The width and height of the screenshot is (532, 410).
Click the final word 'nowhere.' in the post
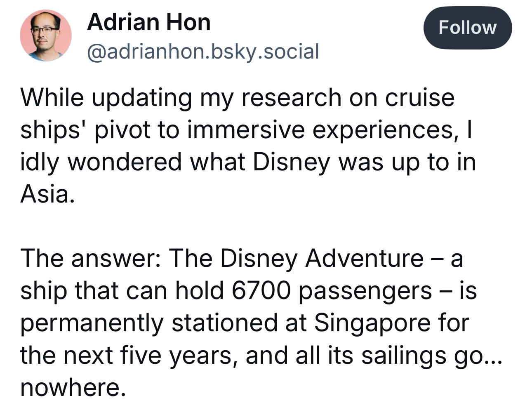click(73, 387)
